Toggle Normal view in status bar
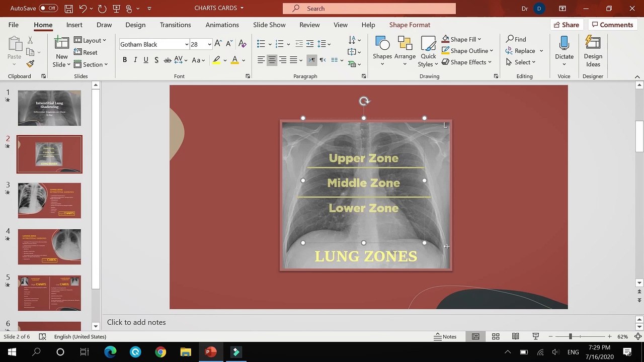Image resolution: width=644 pixels, height=362 pixels. [475, 337]
